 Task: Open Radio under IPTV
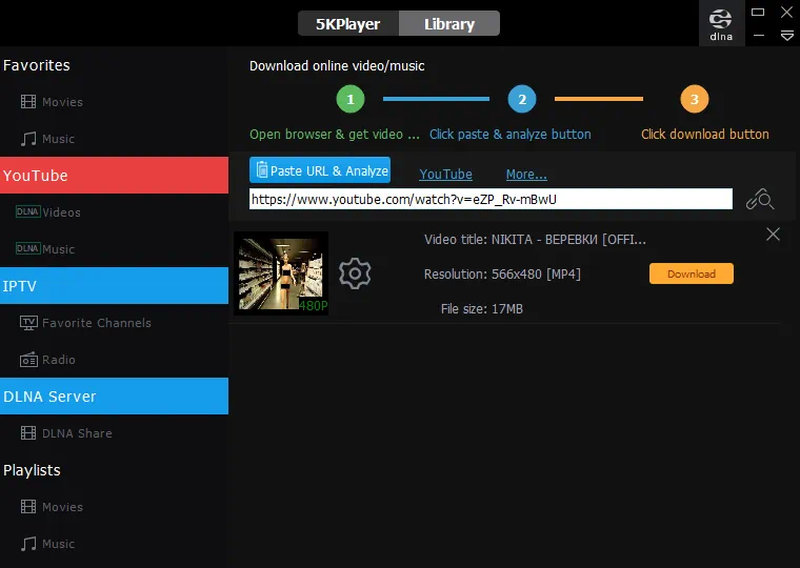[47, 360]
